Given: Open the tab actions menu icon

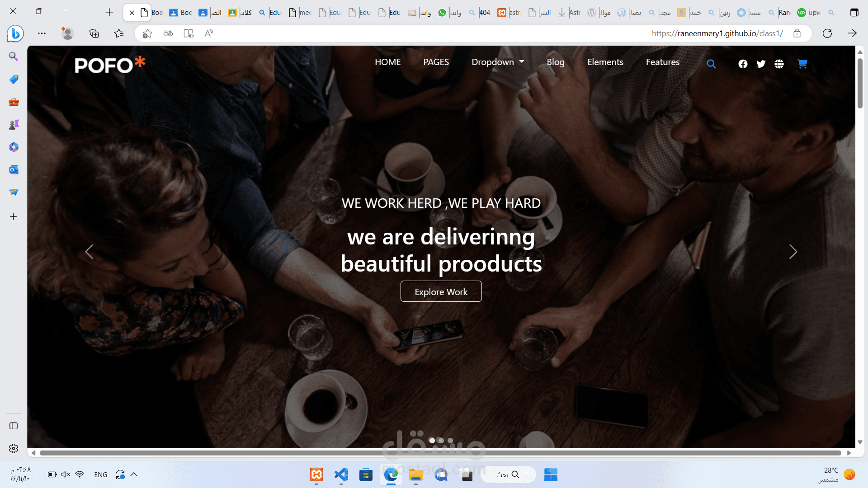Looking at the screenshot, I should point(854,13).
